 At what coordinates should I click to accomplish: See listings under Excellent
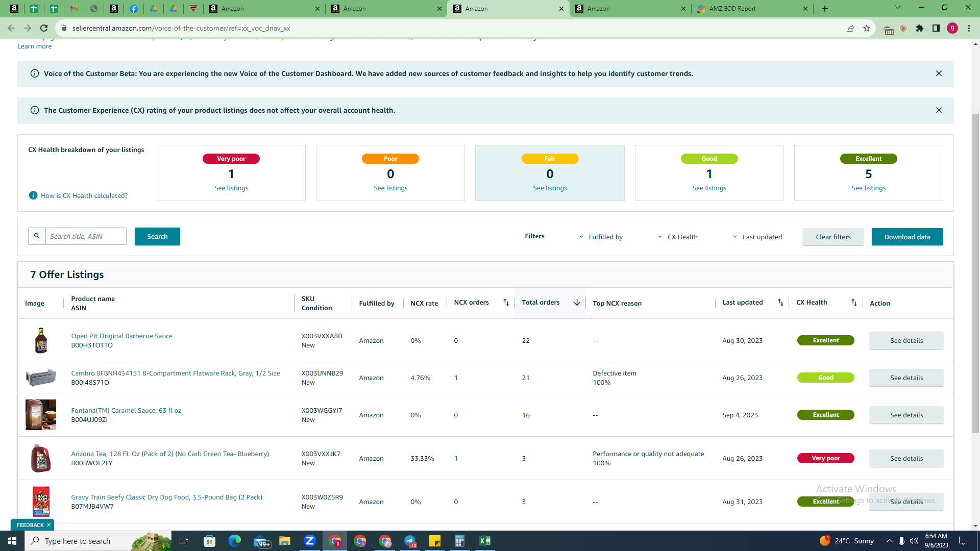pos(868,188)
